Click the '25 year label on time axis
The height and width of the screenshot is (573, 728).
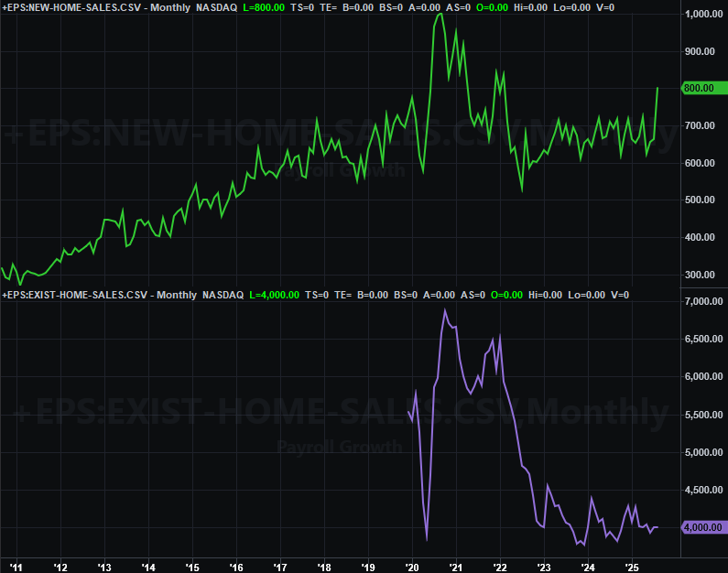point(631,567)
